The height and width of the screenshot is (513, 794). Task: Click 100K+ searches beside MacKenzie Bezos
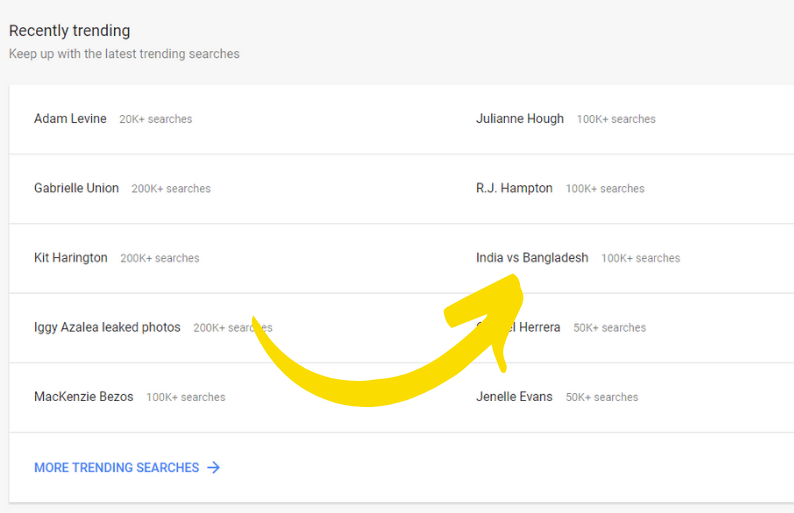(x=185, y=397)
